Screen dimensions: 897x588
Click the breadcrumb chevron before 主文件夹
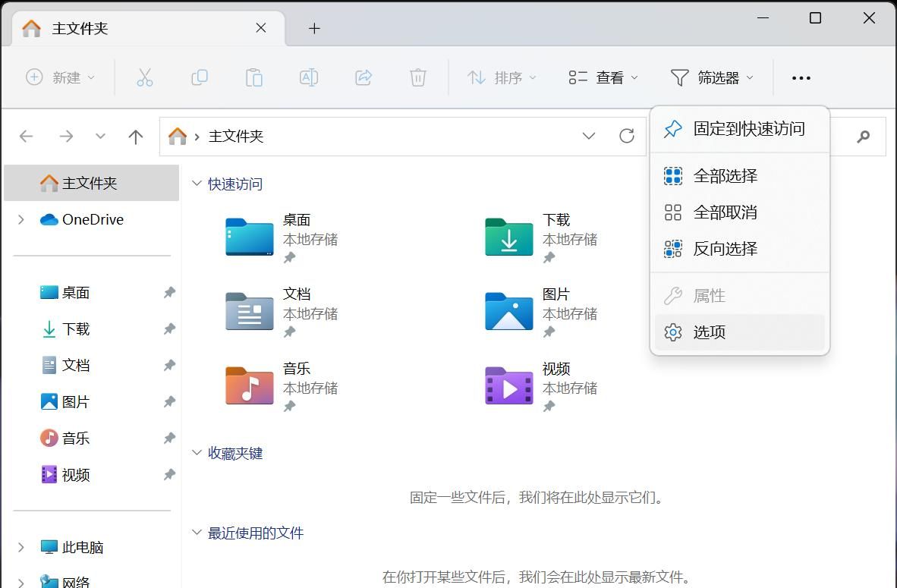coord(197,137)
